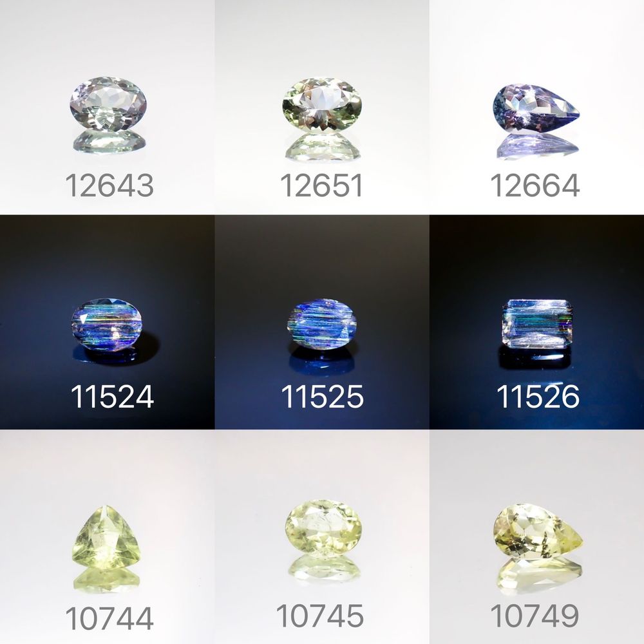Screen dimensions: 644x644
Task: Click the green-tinted oval gem above 12651
Action: pos(323,105)
